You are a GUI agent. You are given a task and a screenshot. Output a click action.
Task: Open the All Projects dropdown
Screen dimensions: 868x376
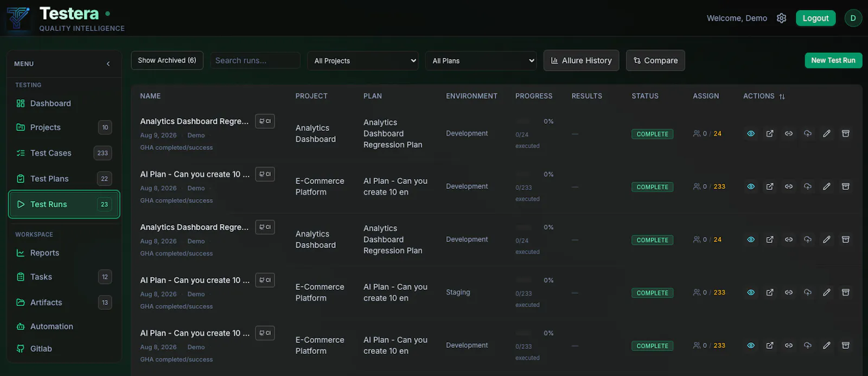point(363,61)
